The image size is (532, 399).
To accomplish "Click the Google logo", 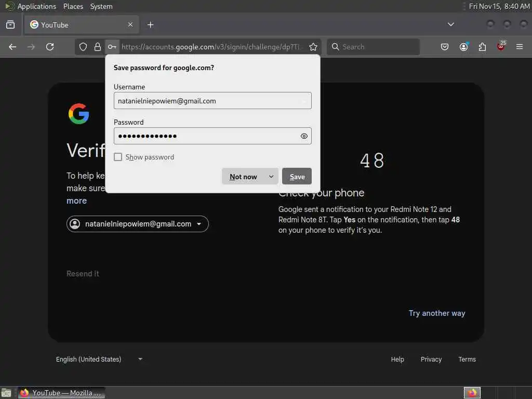I will pos(79,114).
